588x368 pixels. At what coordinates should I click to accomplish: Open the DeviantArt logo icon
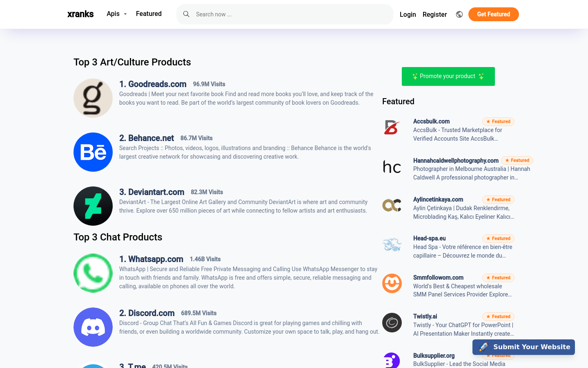pyautogui.click(x=93, y=206)
